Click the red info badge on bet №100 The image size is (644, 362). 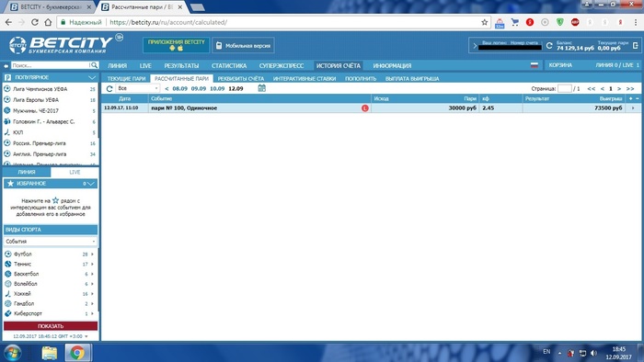[364, 108]
